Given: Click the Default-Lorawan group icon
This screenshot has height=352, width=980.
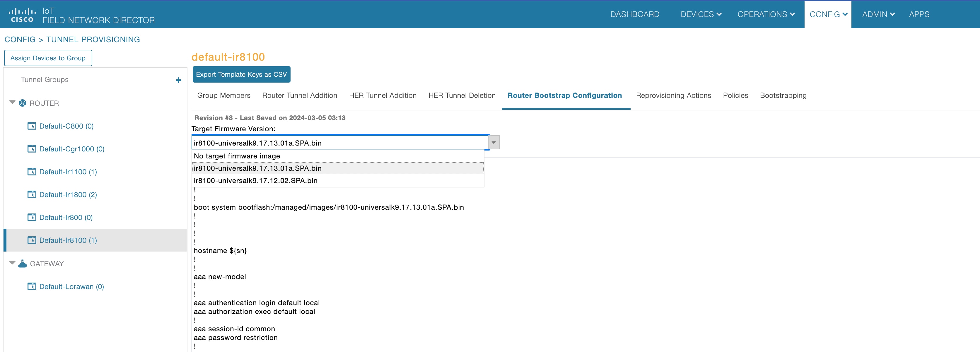Looking at the screenshot, I should [32, 286].
